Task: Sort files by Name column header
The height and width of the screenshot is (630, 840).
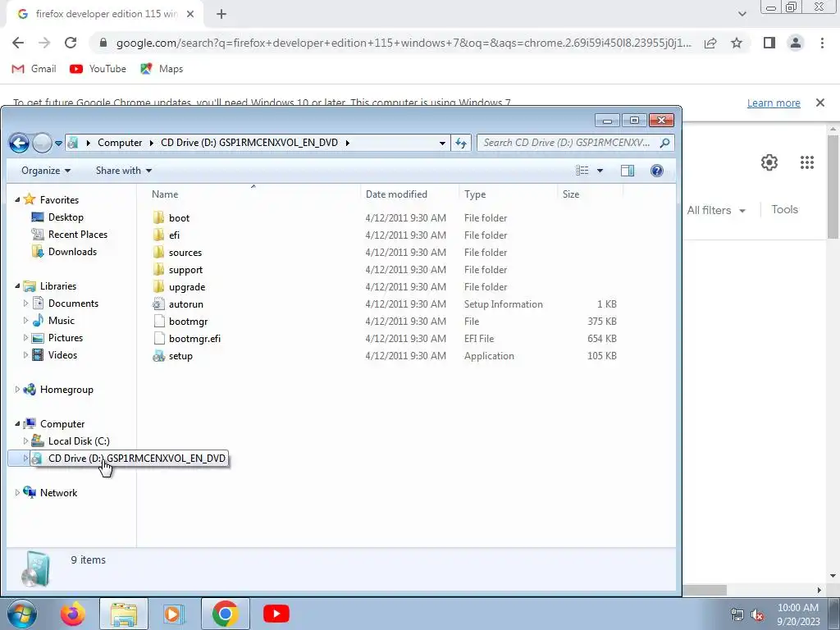Action: tap(165, 194)
